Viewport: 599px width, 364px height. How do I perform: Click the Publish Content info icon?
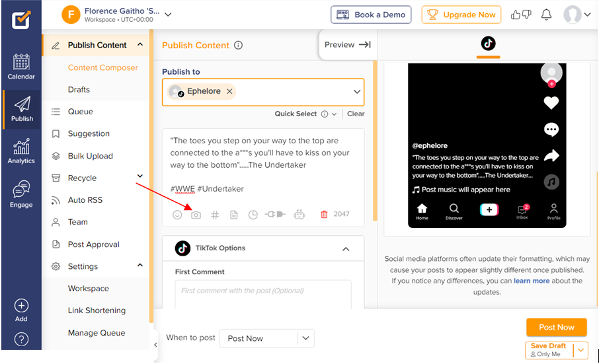(239, 46)
